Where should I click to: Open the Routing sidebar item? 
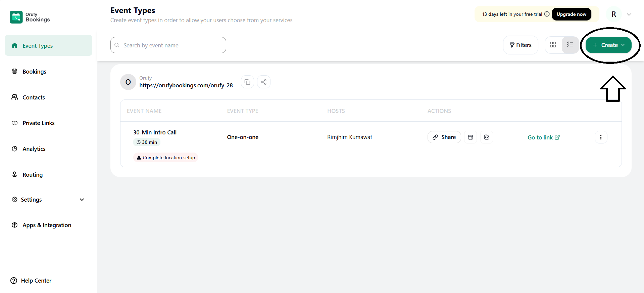(33, 175)
